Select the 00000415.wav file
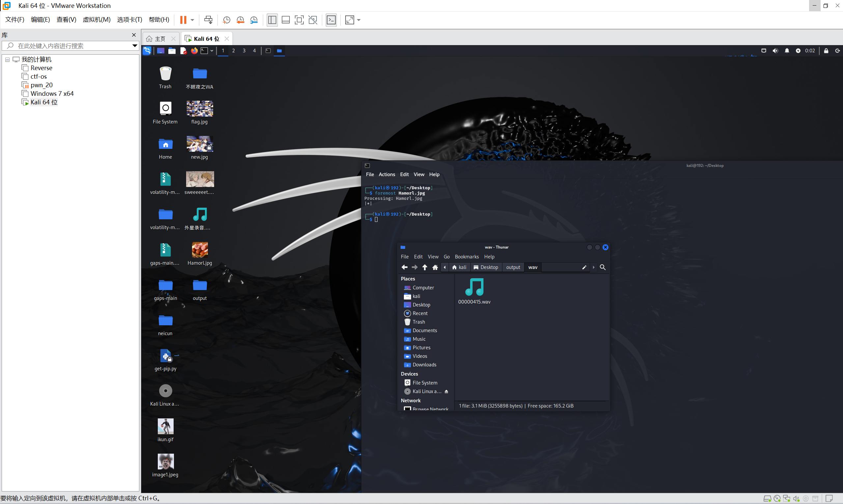 tap(474, 291)
